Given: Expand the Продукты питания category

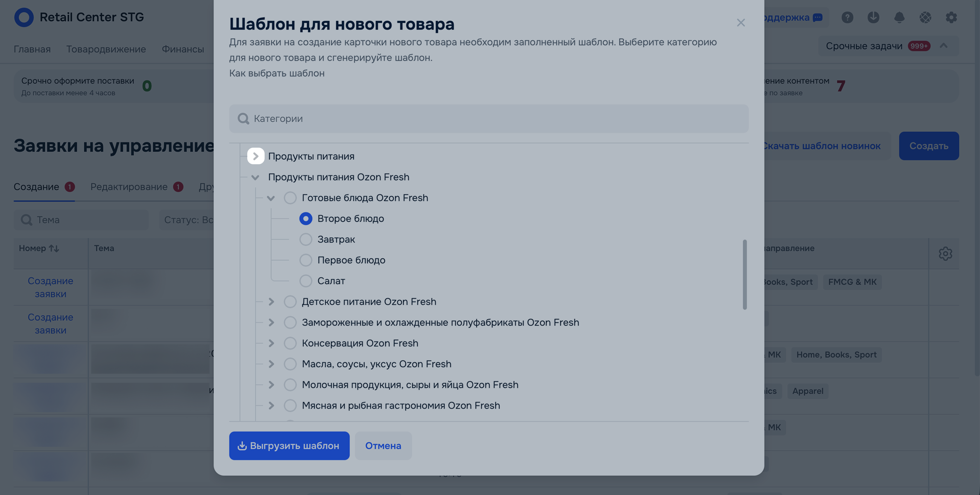Looking at the screenshot, I should click(x=256, y=156).
